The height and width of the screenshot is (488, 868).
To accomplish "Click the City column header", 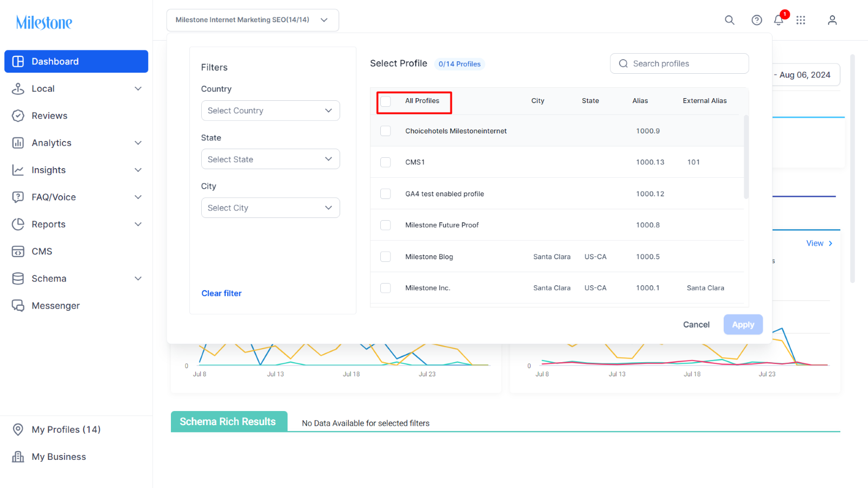I will pos(538,101).
